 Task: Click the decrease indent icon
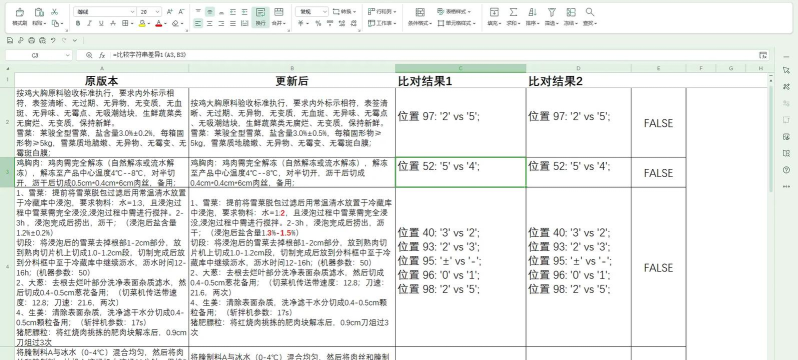click(x=233, y=11)
